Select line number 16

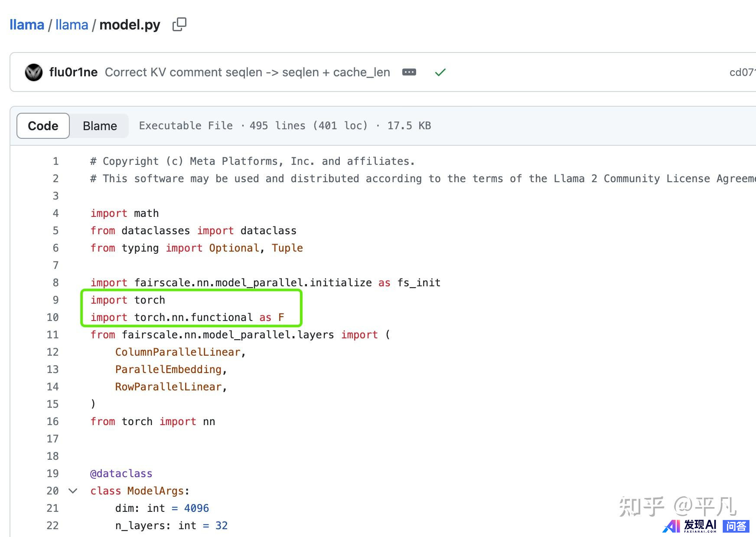click(x=53, y=422)
